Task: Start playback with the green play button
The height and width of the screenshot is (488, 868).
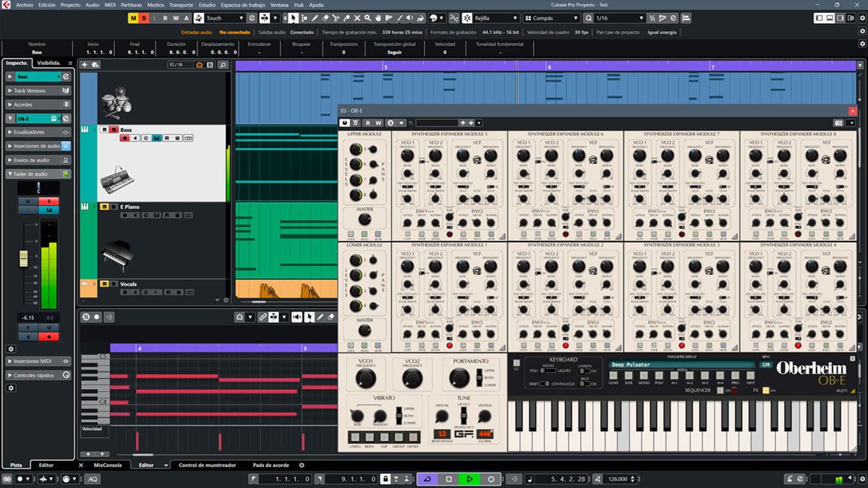Action: coord(469,479)
